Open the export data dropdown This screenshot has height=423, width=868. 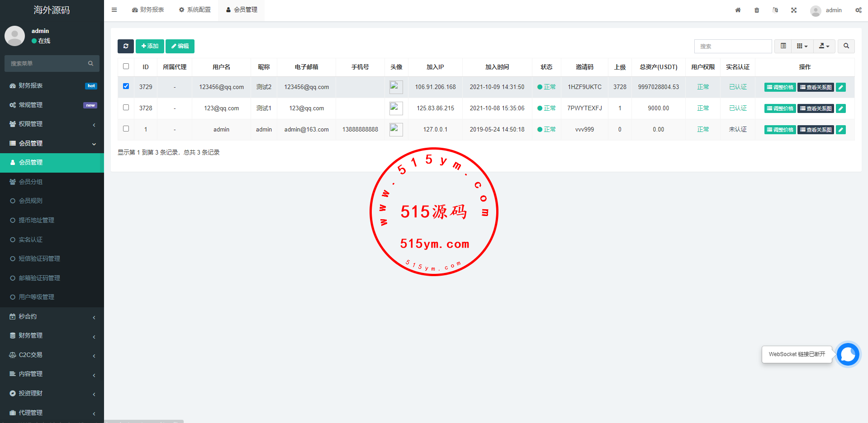(824, 46)
